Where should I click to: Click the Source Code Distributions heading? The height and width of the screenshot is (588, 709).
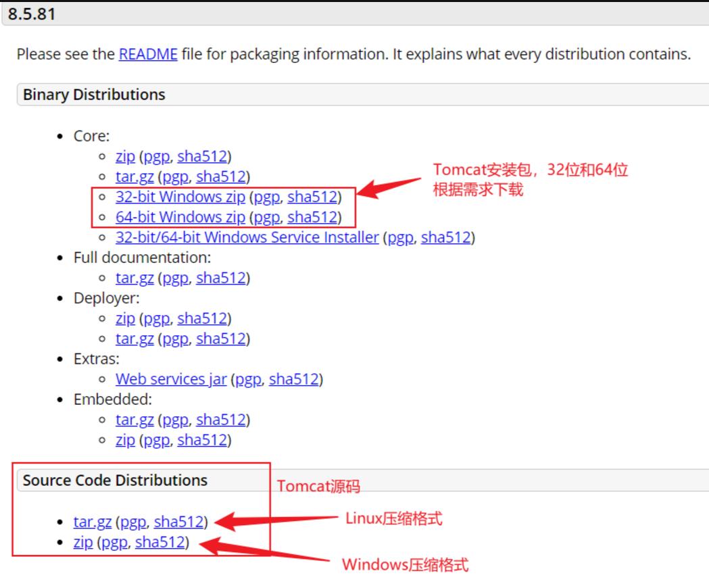click(x=115, y=481)
